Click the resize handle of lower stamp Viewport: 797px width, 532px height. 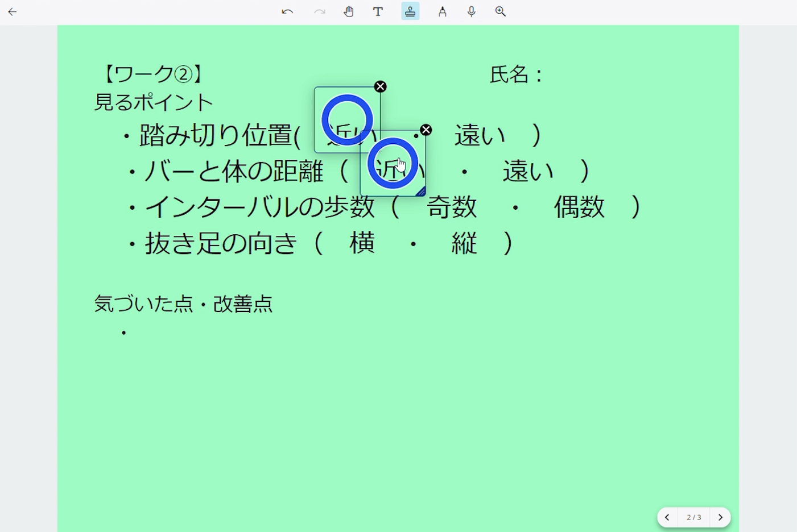point(421,192)
